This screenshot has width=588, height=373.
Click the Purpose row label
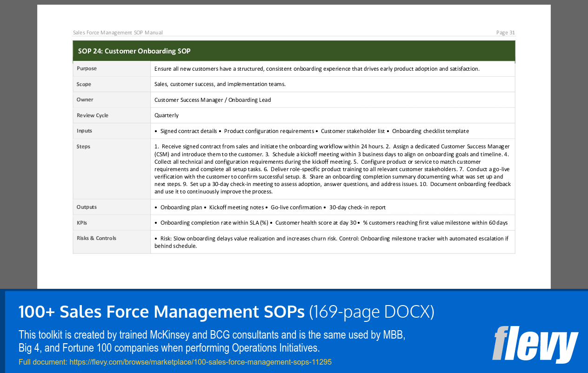click(x=87, y=68)
